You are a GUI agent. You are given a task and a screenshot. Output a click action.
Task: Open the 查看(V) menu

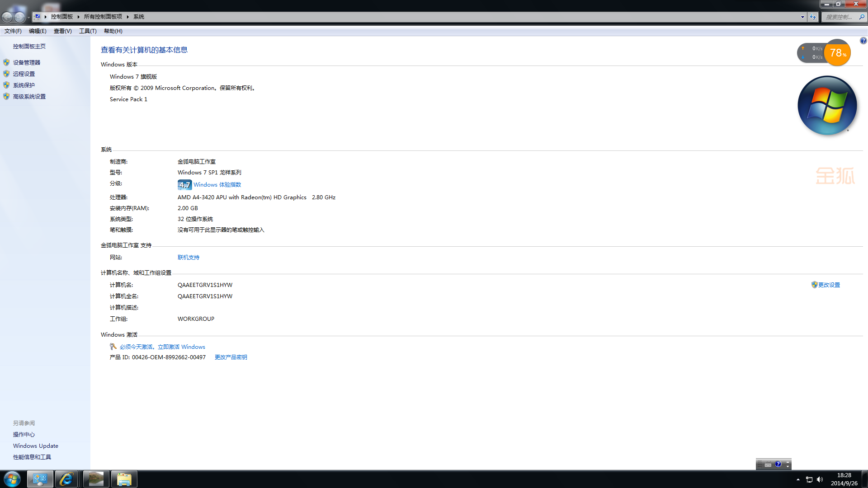[62, 31]
